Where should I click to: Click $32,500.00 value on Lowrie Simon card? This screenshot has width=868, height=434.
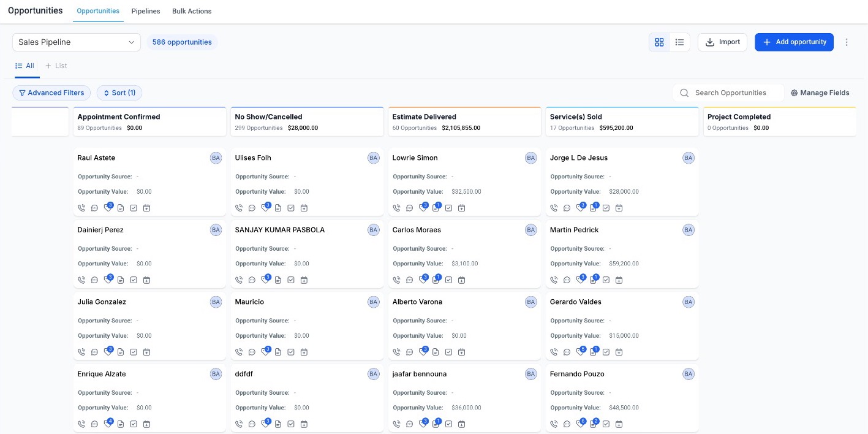[466, 192]
